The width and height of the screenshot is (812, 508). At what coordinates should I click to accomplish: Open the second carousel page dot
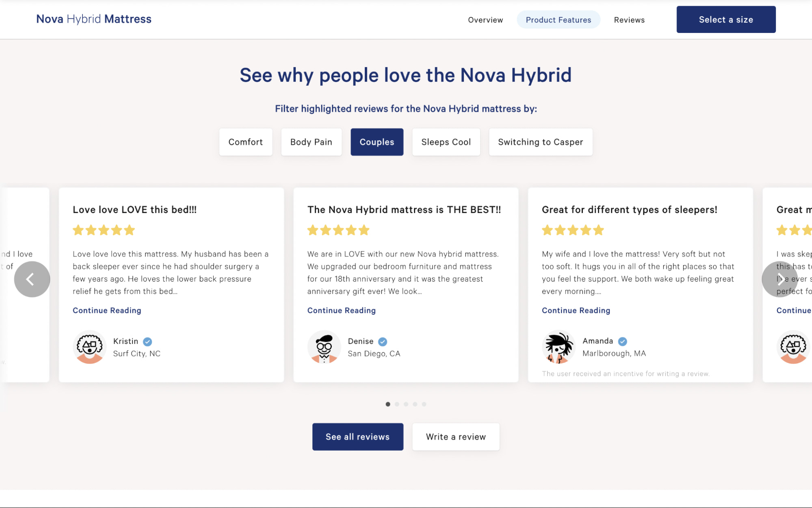click(396, 404)
